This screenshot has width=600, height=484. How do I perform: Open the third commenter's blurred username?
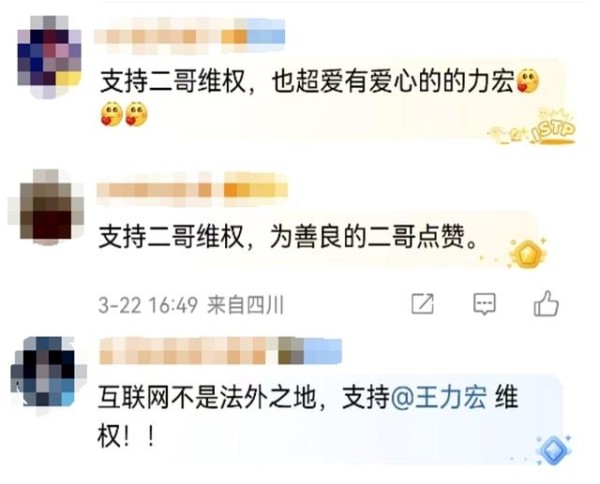(220, 352)
